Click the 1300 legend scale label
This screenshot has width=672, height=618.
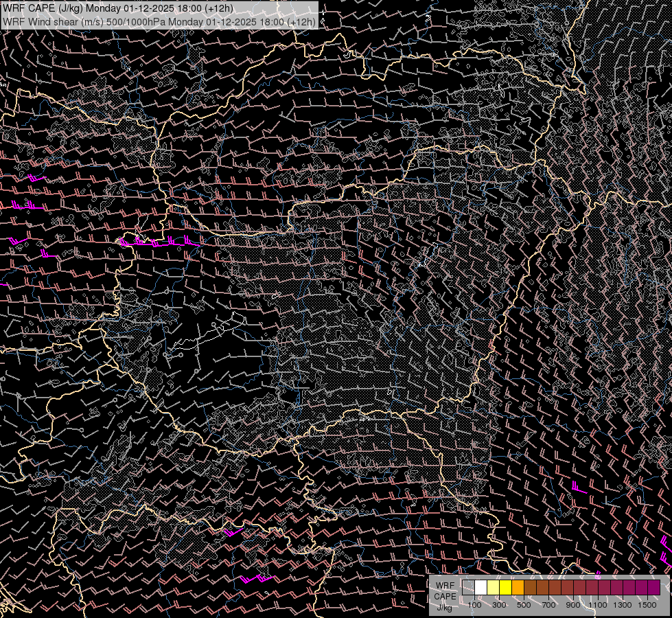click(x=623, y=605)
